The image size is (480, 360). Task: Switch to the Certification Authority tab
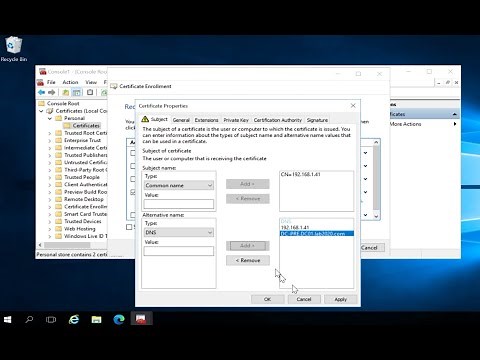(x=278, y=120)
